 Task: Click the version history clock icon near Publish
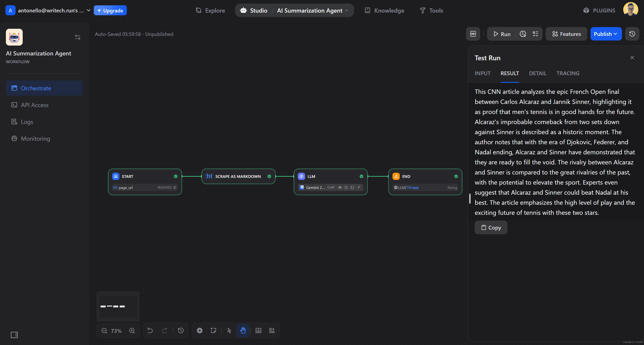[x=632, y=34]
